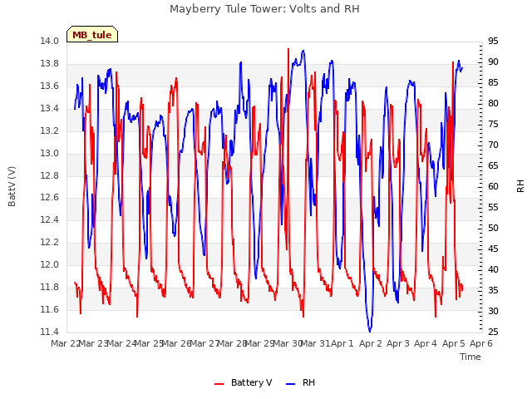
Task: Click the 30 RH tick label
Action: (x=493, y=312)
